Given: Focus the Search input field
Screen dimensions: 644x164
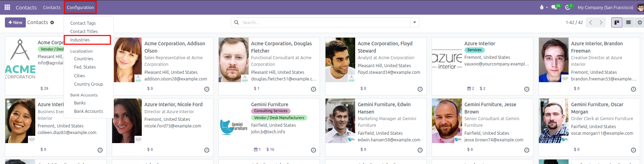Looking at the screenshot, I should click(325, 23).
